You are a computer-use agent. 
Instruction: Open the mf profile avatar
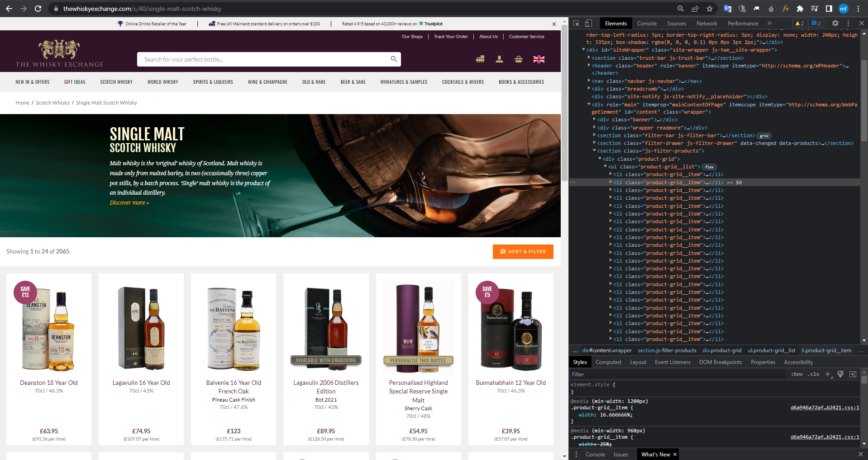click(x=844, y=9)
